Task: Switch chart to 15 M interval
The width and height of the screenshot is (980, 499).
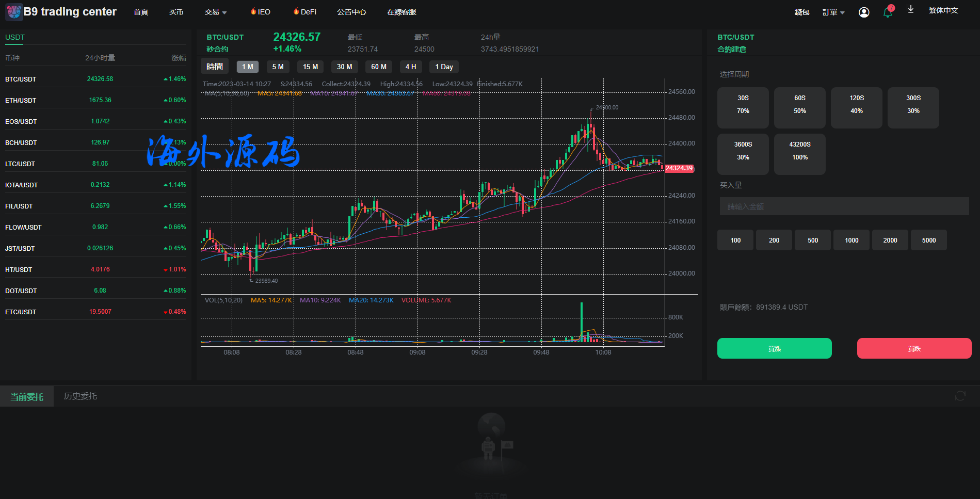Action: [x=310, y=67]
